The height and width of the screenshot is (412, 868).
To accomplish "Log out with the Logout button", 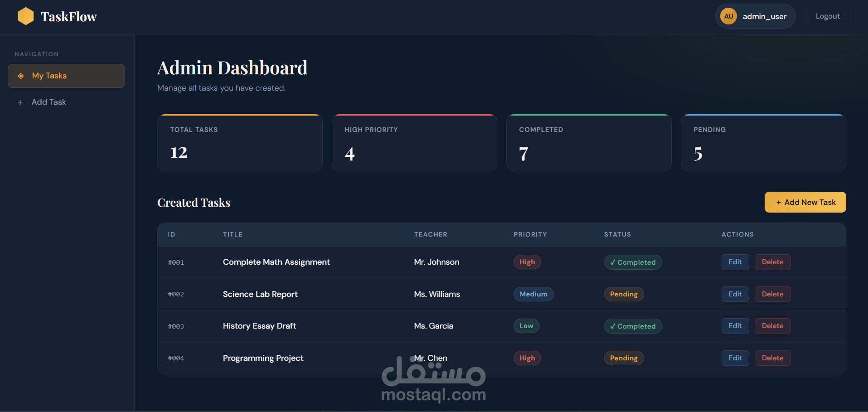I will 828,16.
